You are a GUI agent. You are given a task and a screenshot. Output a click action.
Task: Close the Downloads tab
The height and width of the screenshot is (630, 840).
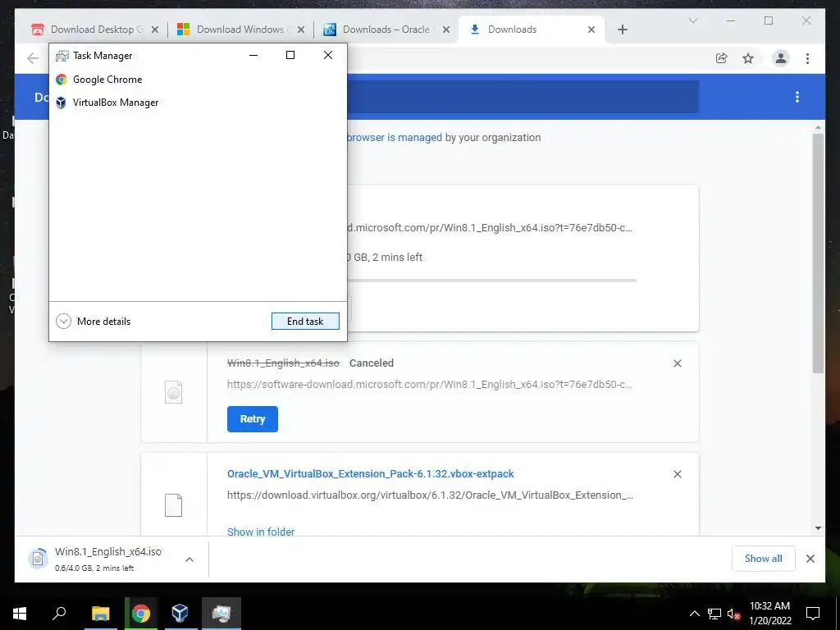(x=591, y=30)
